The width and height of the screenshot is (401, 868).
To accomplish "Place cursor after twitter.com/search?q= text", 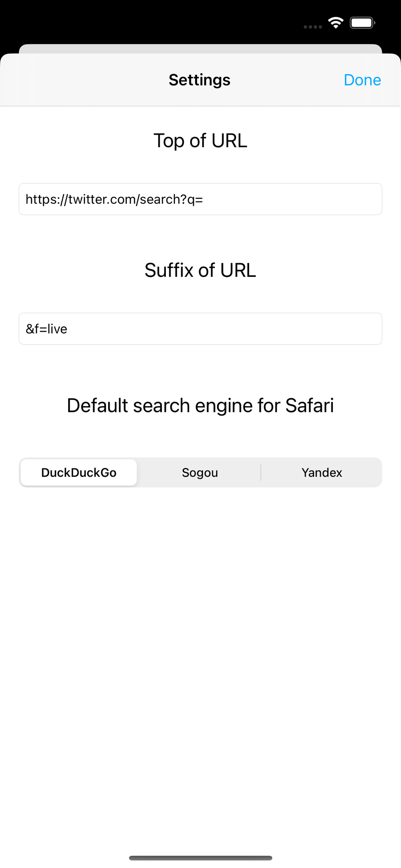I will coord(204,199).
